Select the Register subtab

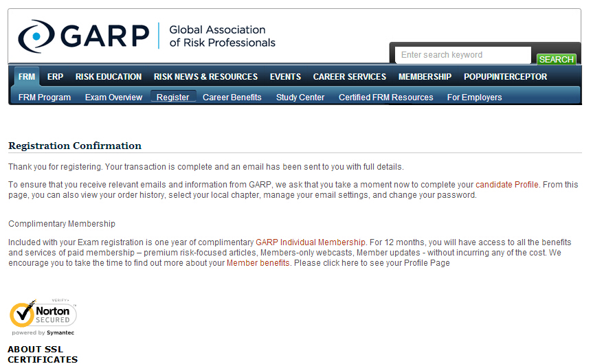[172, 98]
